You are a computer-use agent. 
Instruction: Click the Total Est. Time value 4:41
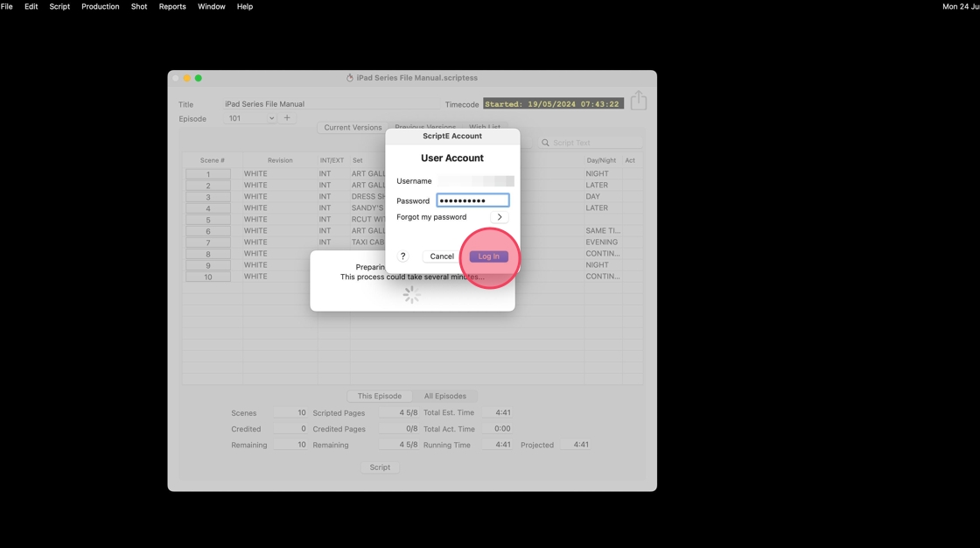[x=498, y=412]
